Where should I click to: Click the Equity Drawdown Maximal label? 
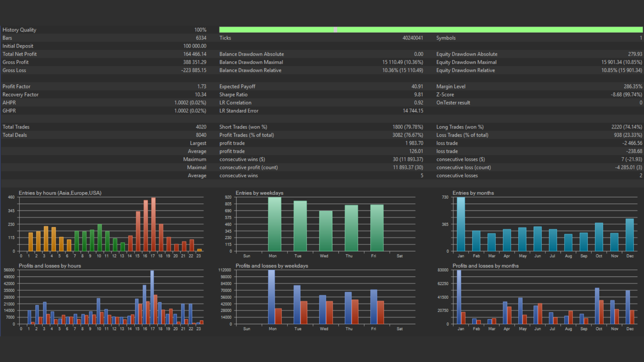466,62
